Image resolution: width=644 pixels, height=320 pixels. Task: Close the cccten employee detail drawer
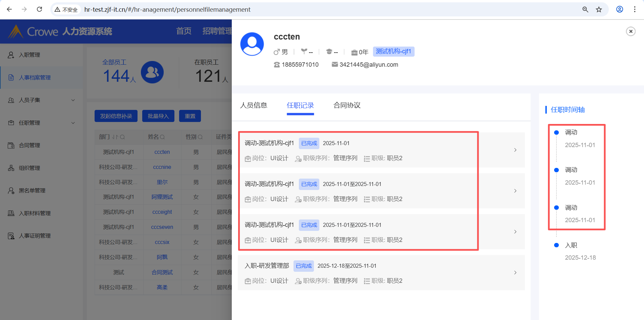631,31
